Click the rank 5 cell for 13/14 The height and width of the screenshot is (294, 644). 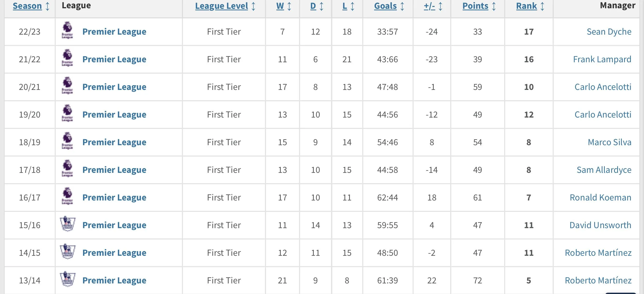(529, 281)
